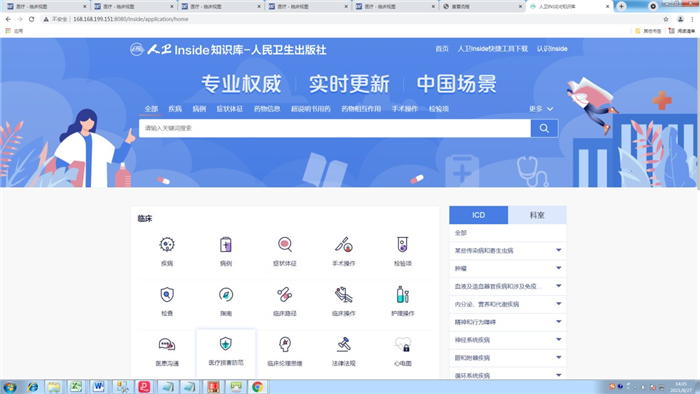
Task: Open the 检验项 test tube icon
Action: [403, 245]
